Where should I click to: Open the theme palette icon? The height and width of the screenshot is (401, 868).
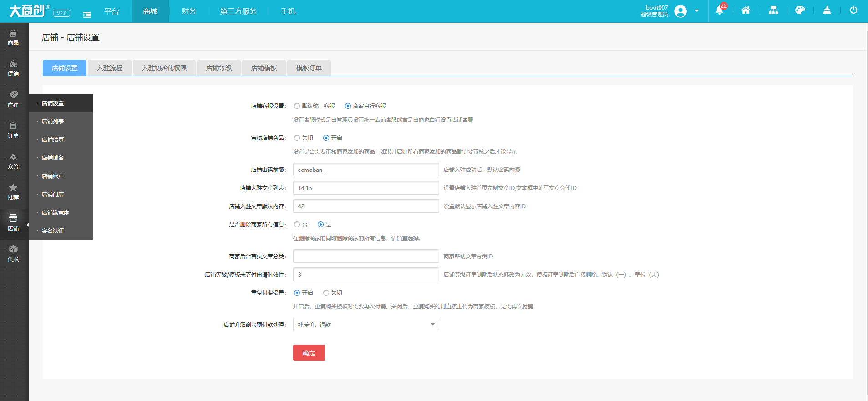click(x=800, y=10)
